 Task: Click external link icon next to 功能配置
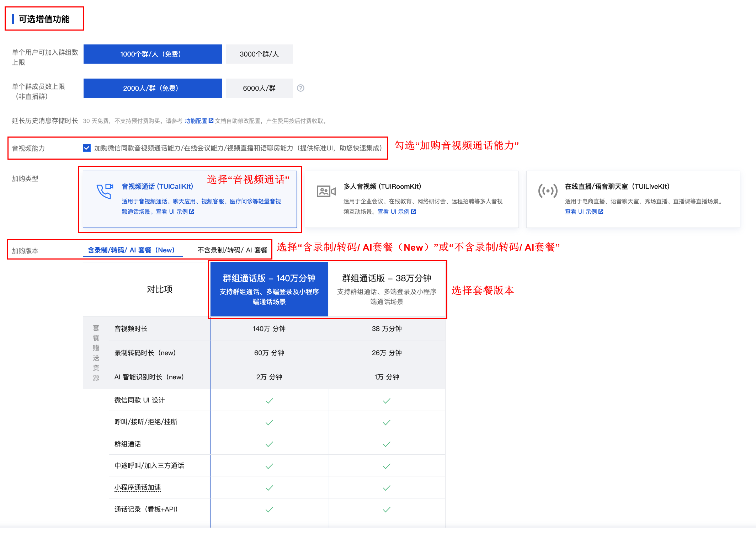click(x=211, y=121)
